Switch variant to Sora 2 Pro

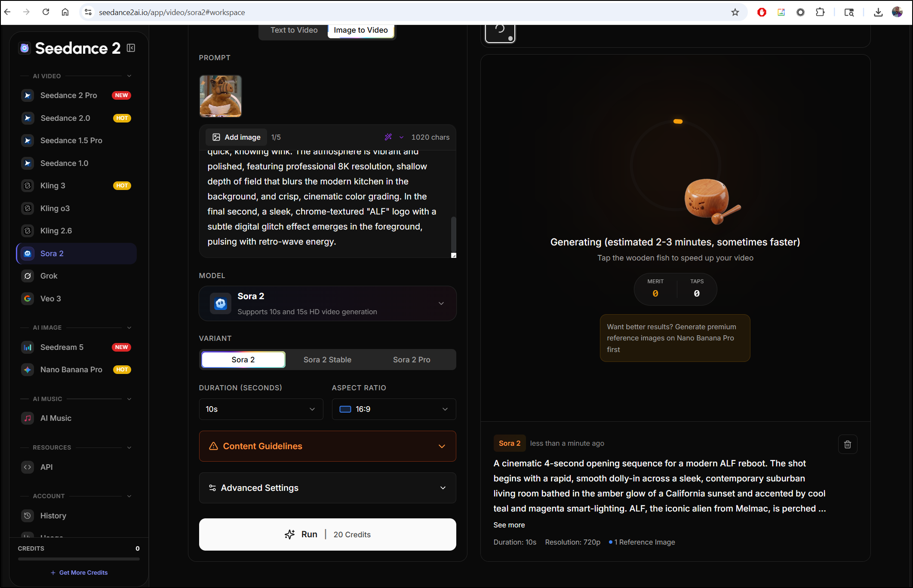(x=411, y=359)
